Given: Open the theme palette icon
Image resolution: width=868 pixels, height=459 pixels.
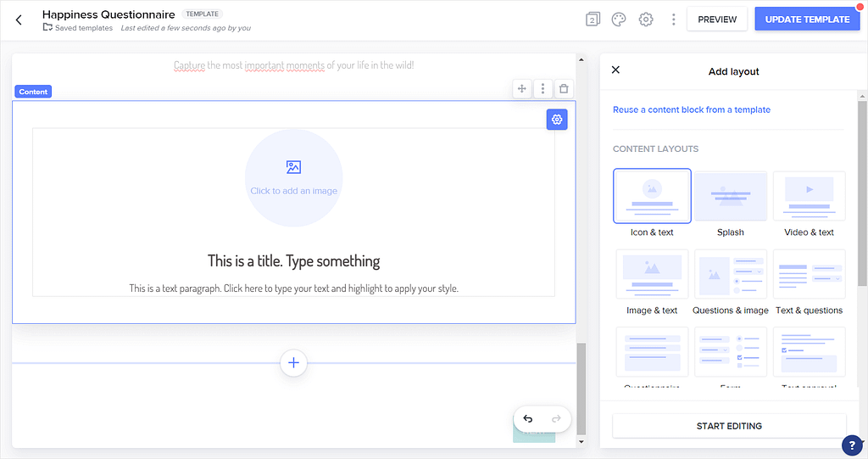Looking at the screenshot, I should [x=618, y=20].
